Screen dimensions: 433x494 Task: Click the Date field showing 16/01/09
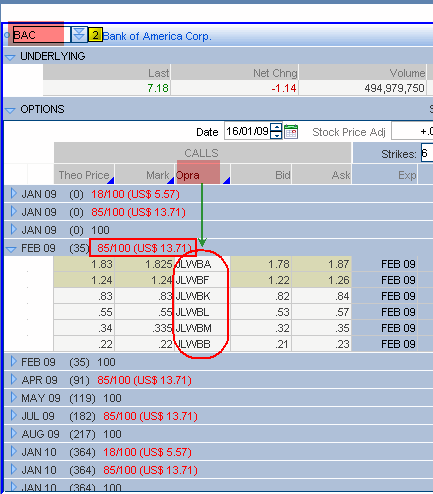pos(247,131)
